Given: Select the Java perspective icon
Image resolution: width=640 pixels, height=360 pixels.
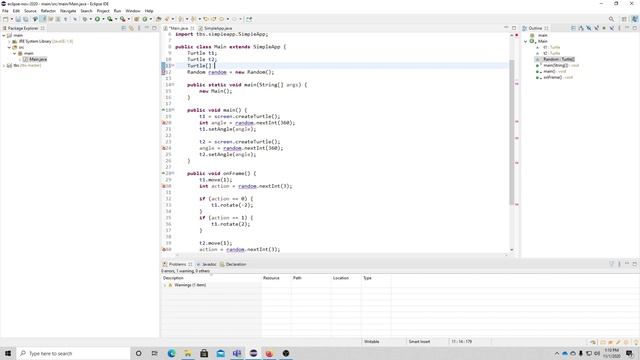Looking at the screenshot, I should (635, 19).
